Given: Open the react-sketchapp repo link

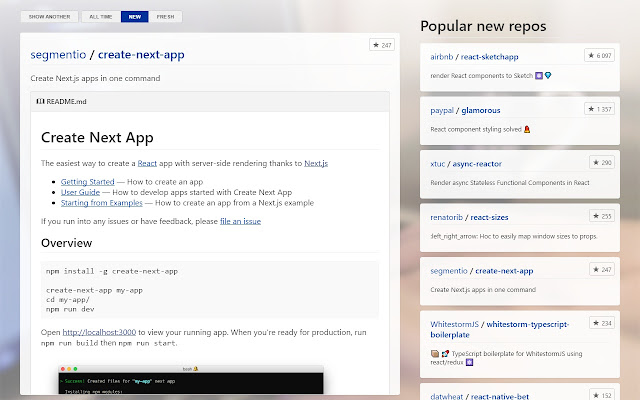Looking at the screenshot, I should (489, 57).
